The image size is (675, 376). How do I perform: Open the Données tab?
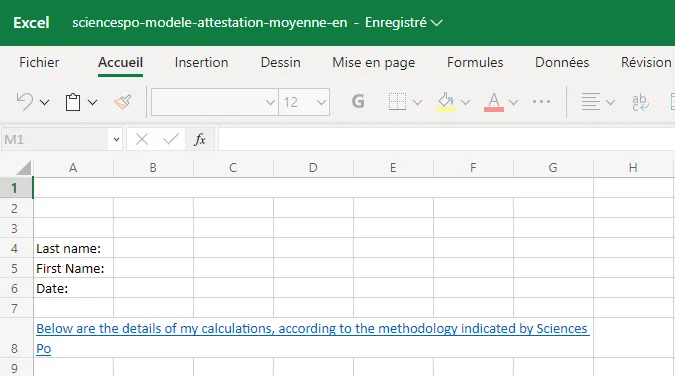[562, 62]
